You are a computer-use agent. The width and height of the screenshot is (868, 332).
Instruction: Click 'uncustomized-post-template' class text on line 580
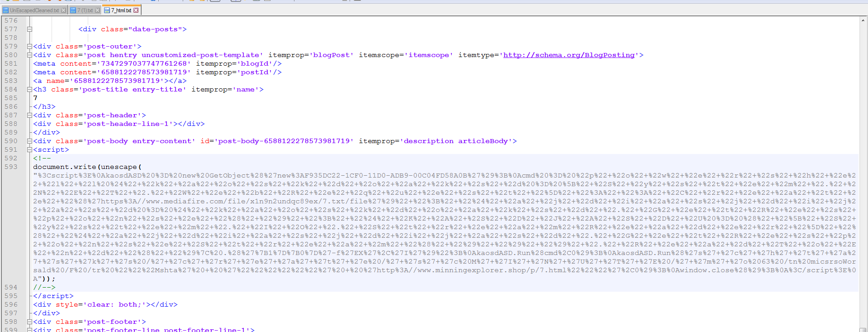pos(200,55)
